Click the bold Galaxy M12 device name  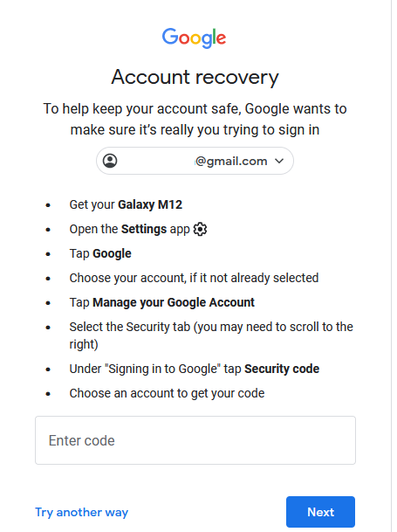click(x=150, y=204)
